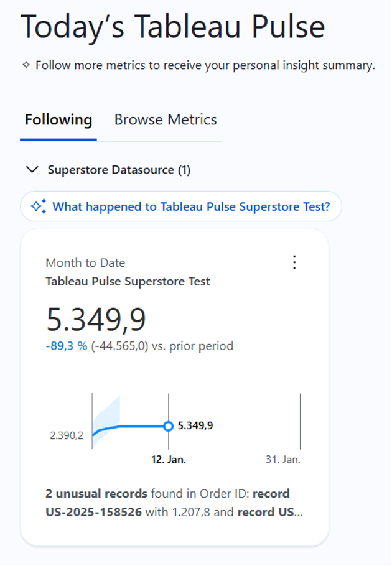This screenshot has height=566, width=392.
Task: Select the current-value circle marker on the sparkline
Action: click(x=168, y=426)
